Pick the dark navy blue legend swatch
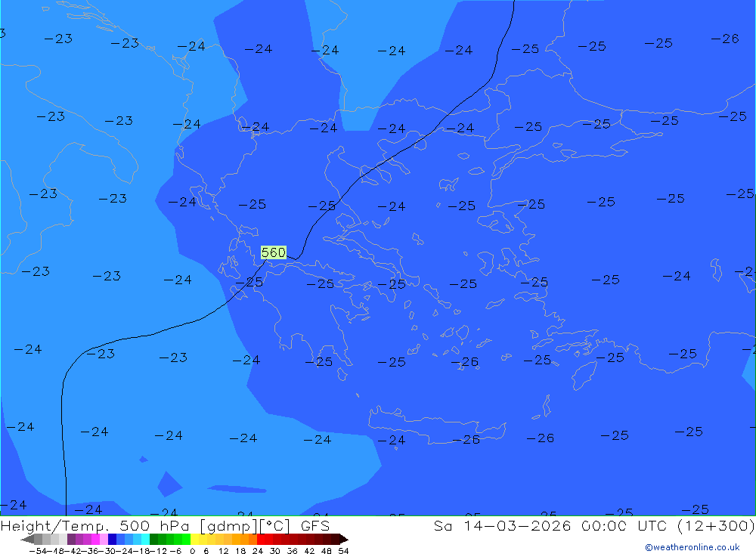The image size is (756, 554). point(112,539)
